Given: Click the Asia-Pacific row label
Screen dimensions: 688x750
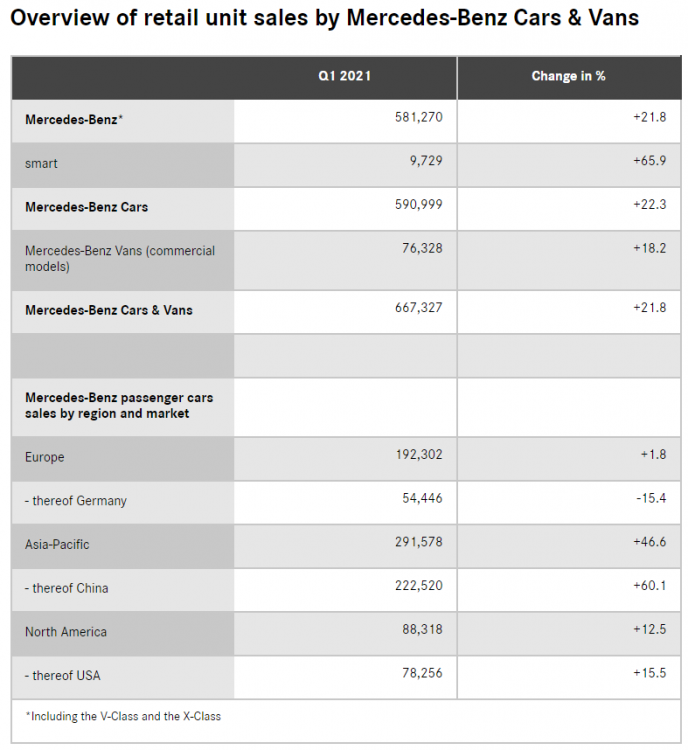Looking at the screenshot, I should (58, 544).
